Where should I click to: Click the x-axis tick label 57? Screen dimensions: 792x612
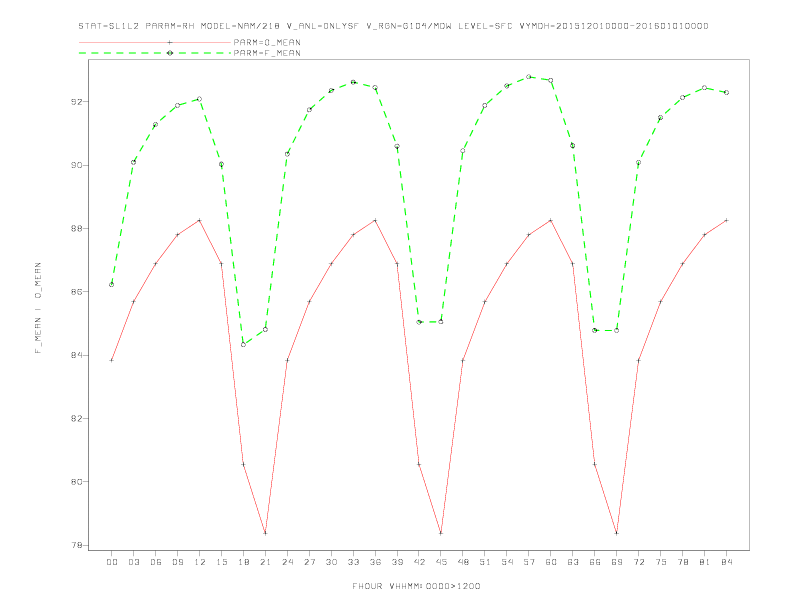529,562
